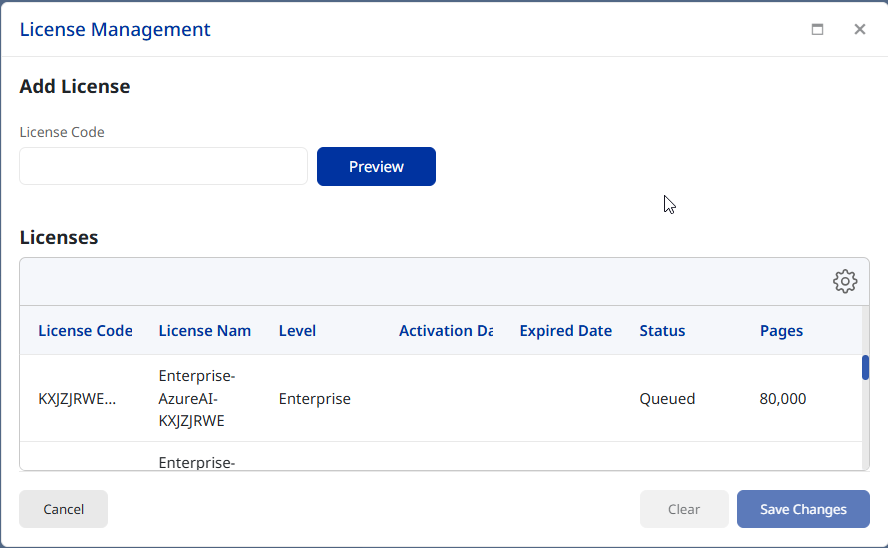Click the Status column header
Screen dimensions: 888x548
coord(662,331)
